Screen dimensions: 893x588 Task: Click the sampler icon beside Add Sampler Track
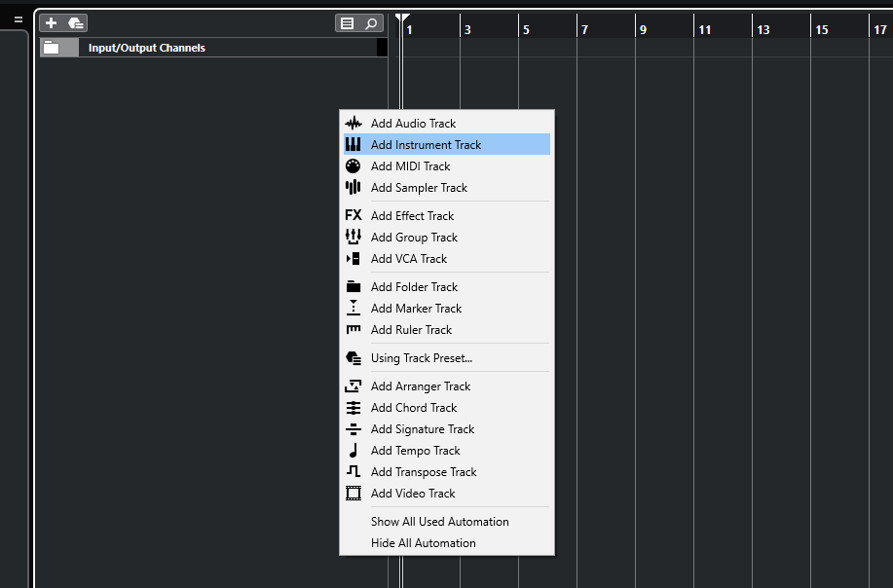[353, 188]
